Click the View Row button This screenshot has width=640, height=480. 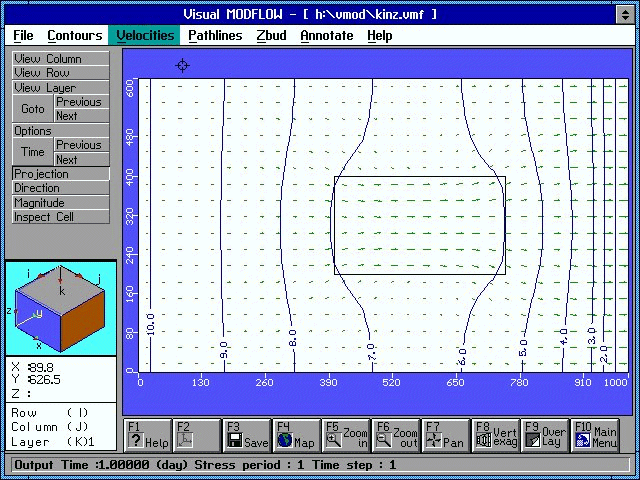tap(61, 73)
